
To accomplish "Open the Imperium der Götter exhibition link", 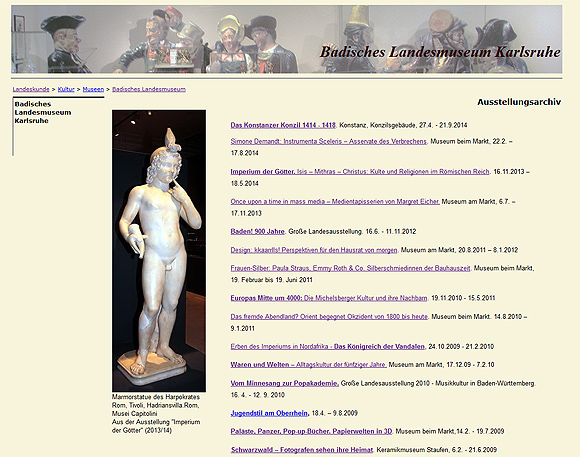I will 360,172.
